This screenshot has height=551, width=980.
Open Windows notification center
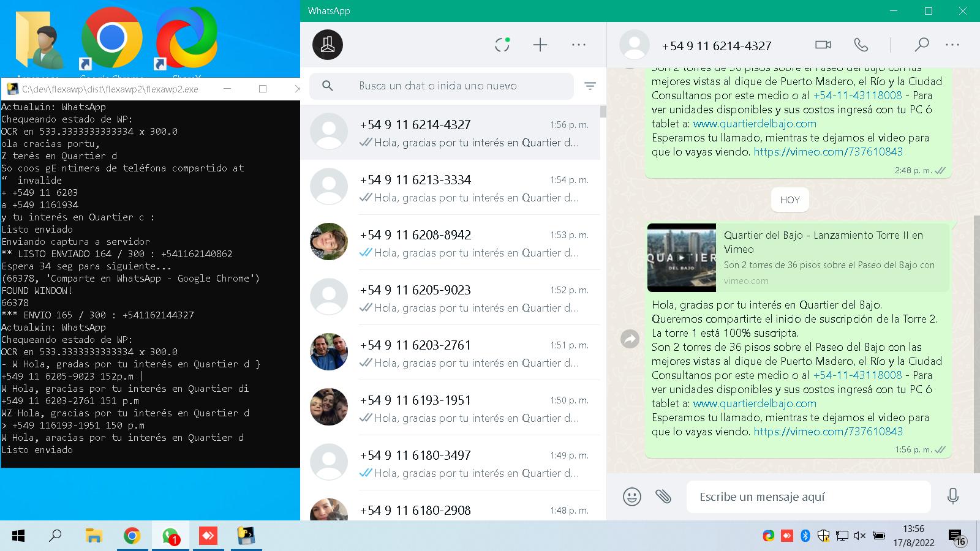[957, 538]
